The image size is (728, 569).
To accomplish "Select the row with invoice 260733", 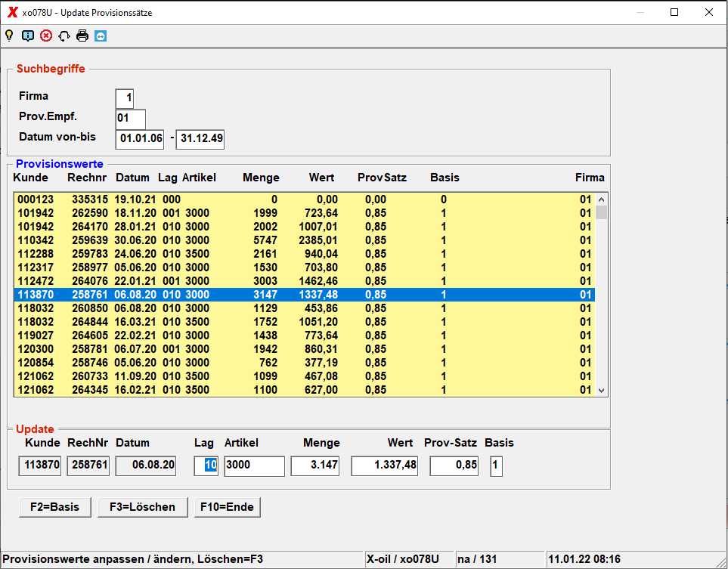I will tap(305, 376).
